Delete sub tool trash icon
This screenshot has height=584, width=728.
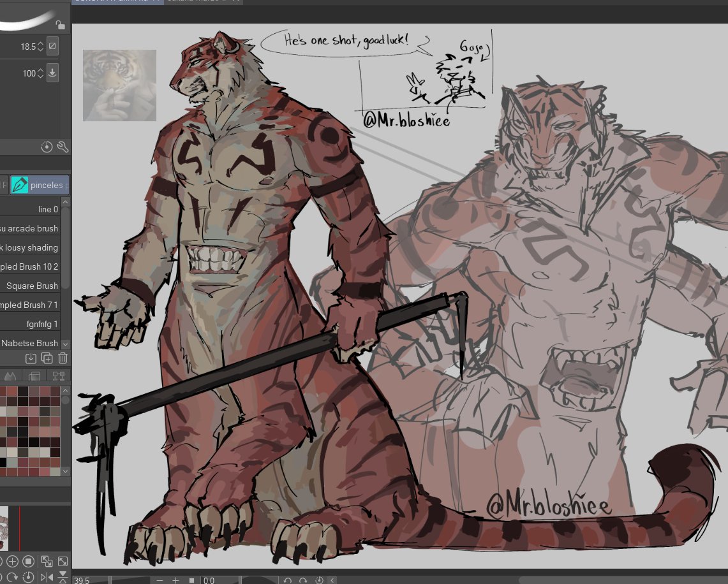tap(63, 358)
